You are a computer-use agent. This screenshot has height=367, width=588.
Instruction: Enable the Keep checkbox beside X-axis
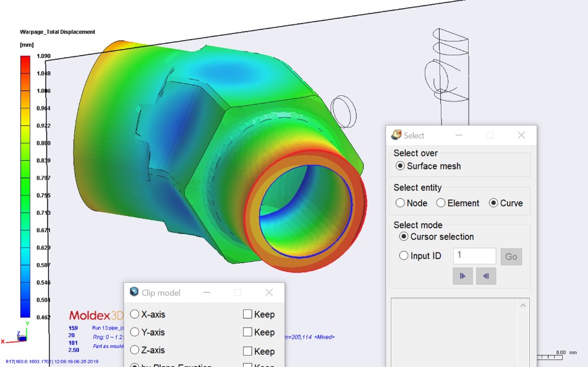(x=247, y=314)
